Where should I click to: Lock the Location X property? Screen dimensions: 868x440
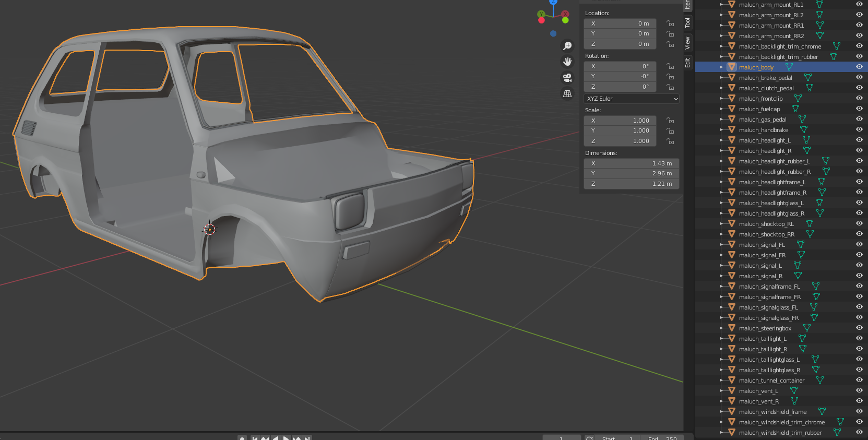click(x=670, y=23)
